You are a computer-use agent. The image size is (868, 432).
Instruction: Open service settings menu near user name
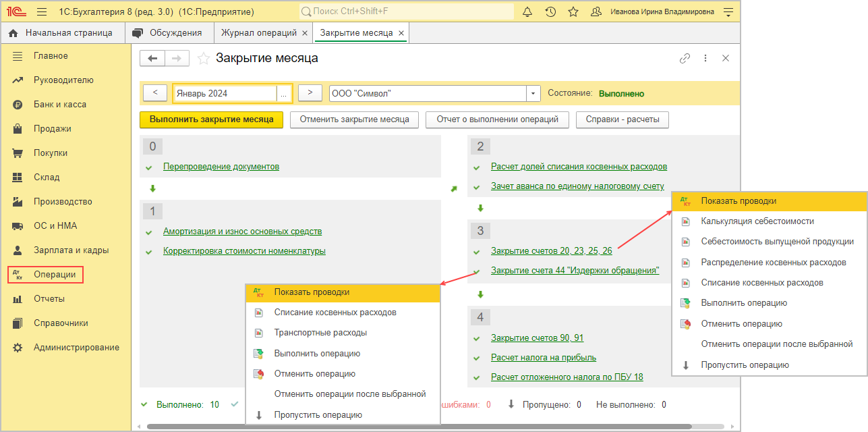coord(728,12)
